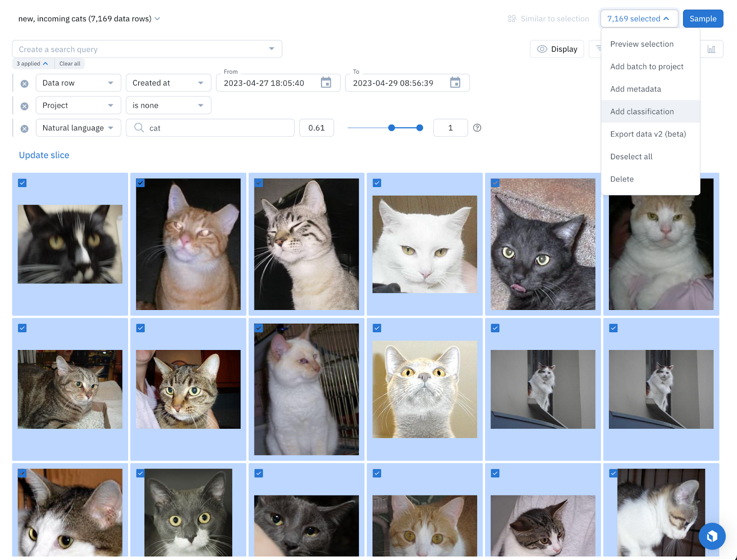Remove the Project filter row
The image size is (737, 560).
click(24, 106)
